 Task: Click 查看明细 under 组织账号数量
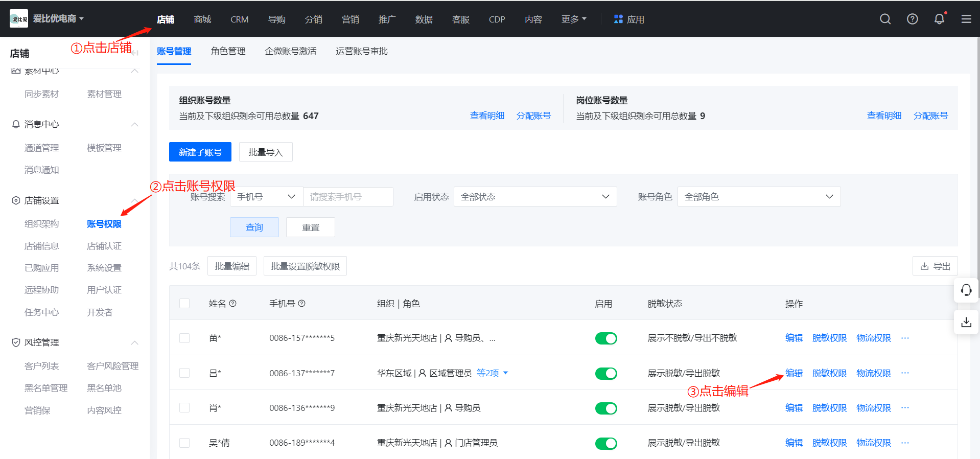(x=487, y=116)
